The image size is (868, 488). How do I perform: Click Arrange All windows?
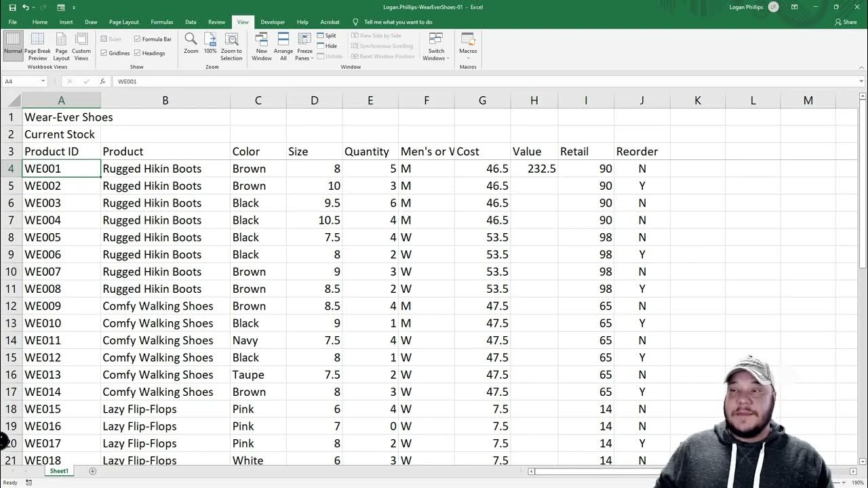(x=283, y=45)
